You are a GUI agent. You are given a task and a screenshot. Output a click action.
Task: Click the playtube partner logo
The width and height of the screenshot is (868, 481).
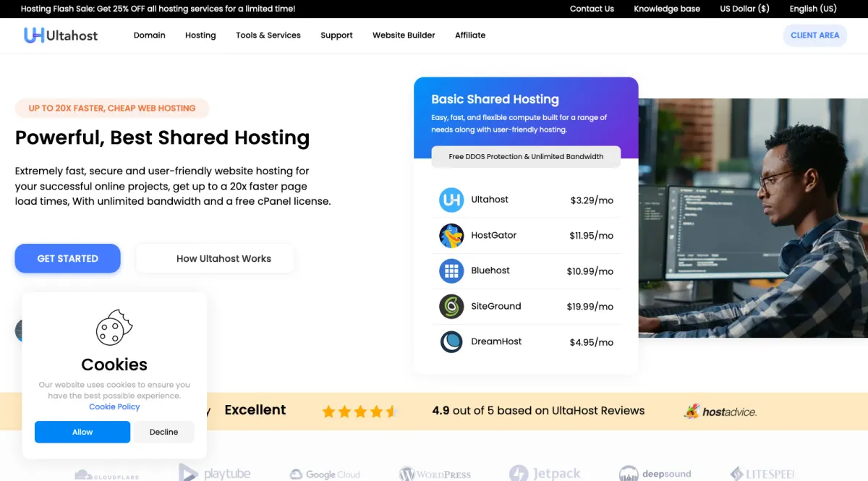coord(215,474)
